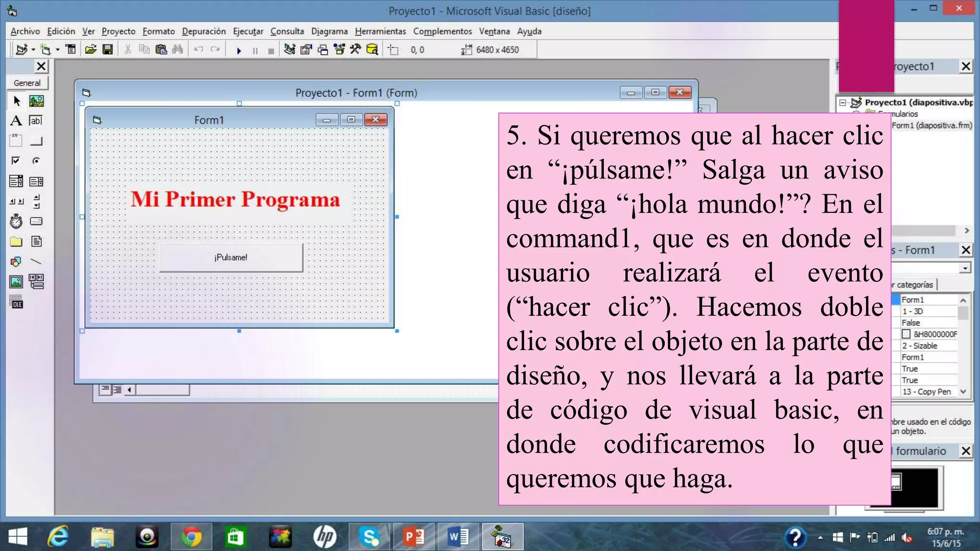Select the ComboBox control tool

tap(16, 181)
